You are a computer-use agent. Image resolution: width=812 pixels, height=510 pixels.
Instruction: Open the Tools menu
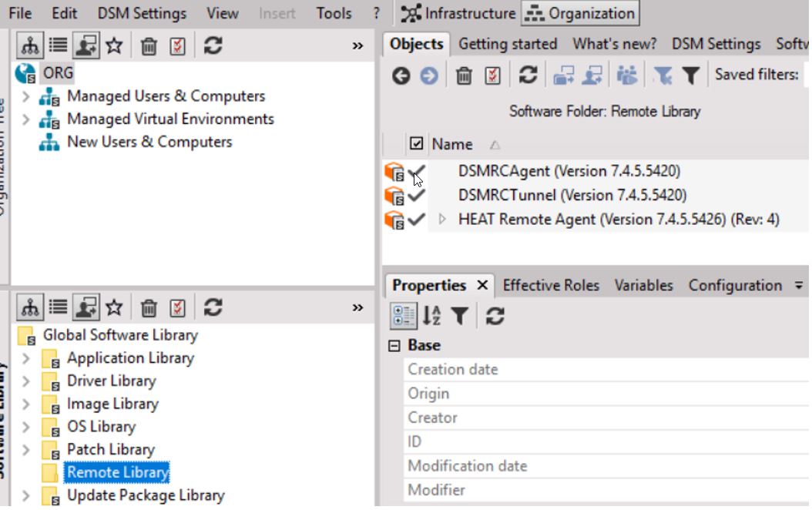tap(334, 12)
